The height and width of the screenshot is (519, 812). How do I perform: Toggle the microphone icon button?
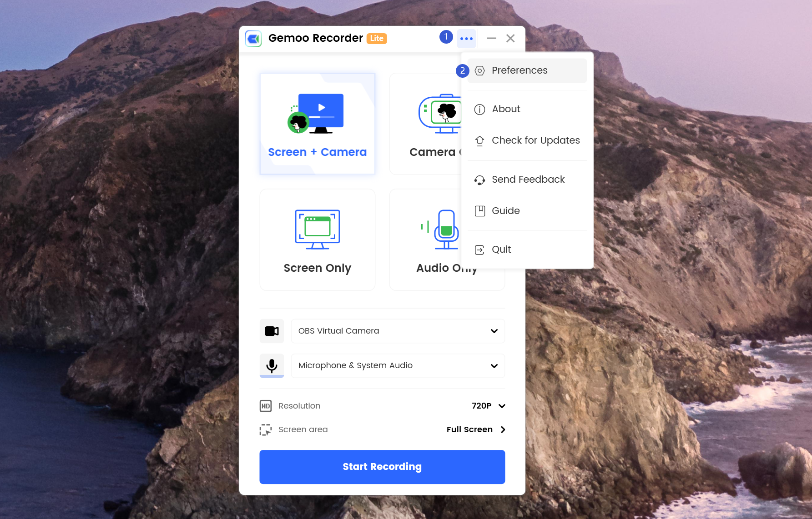tap(272, 366)
